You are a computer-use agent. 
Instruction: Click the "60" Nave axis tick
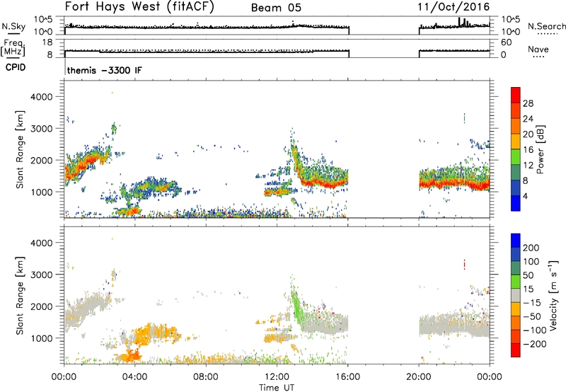(x=506, y=42)
